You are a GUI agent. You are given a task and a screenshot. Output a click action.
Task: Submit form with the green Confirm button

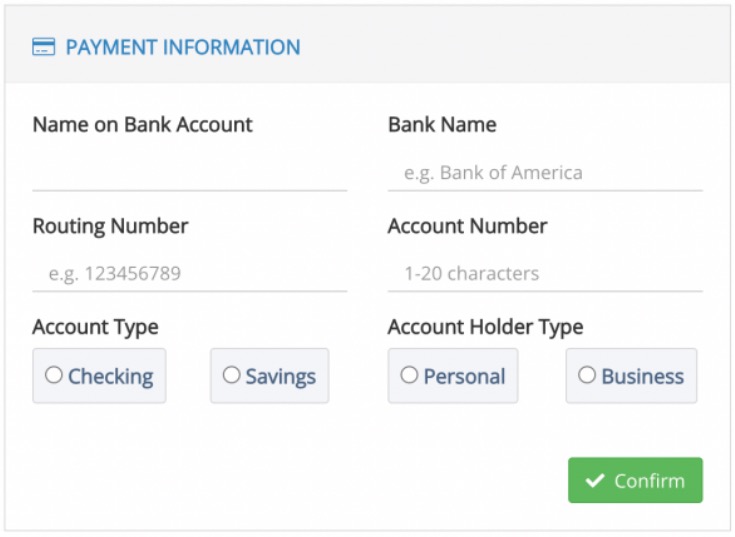635,480
